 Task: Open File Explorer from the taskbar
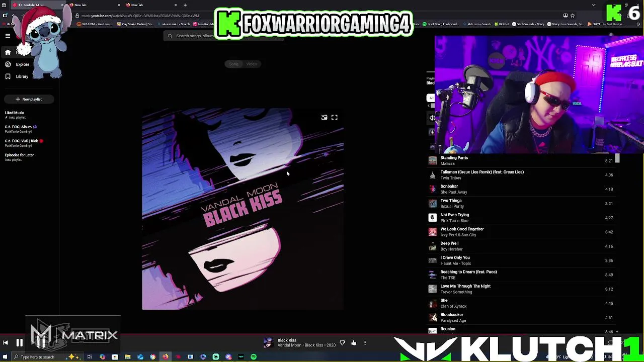(x=128, y=357)
